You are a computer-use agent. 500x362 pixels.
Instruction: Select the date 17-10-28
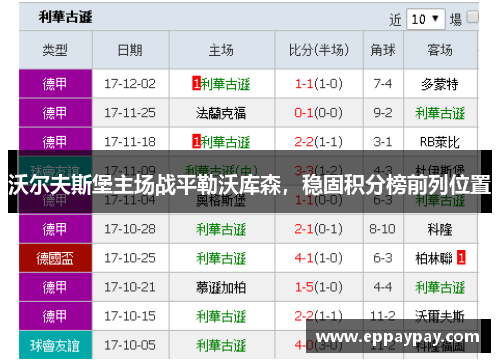pos(130,229)
